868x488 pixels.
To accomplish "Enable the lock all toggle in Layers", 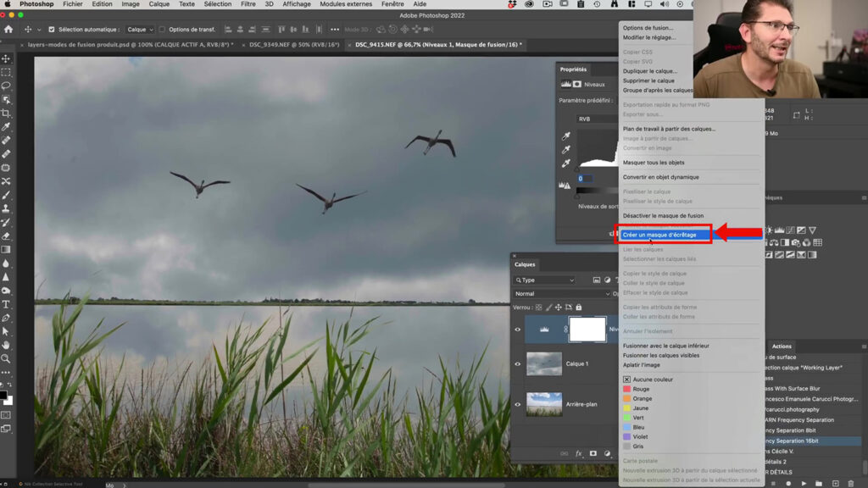I will click(579, 308).
